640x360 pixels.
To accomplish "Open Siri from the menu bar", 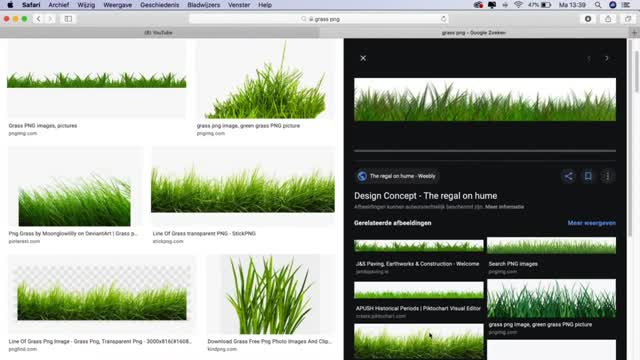I will click(x=613, y=5).
